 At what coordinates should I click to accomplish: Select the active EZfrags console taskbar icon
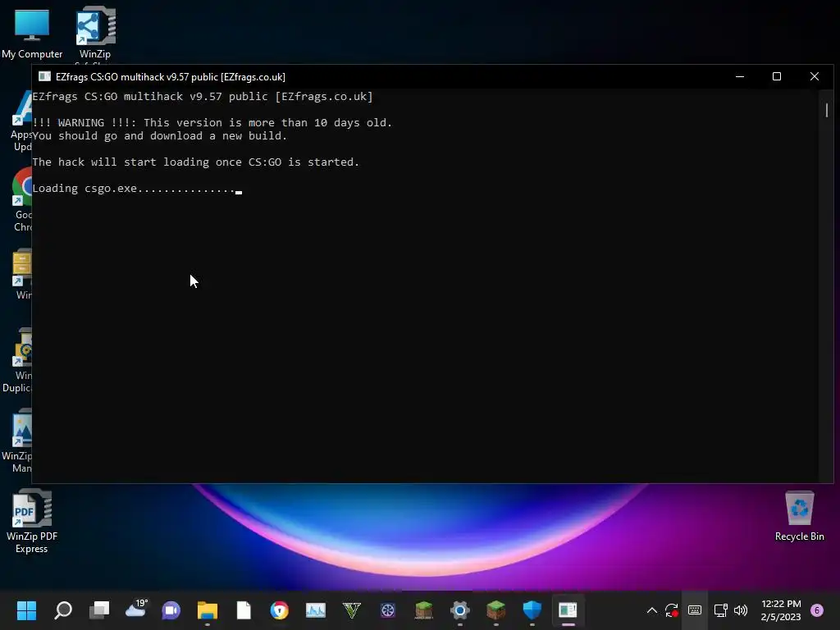coord(568,610)
